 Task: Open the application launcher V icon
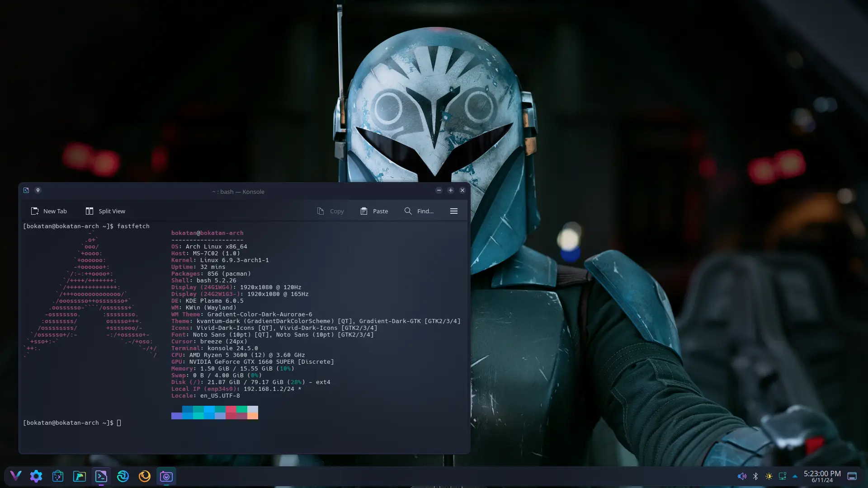15,476
